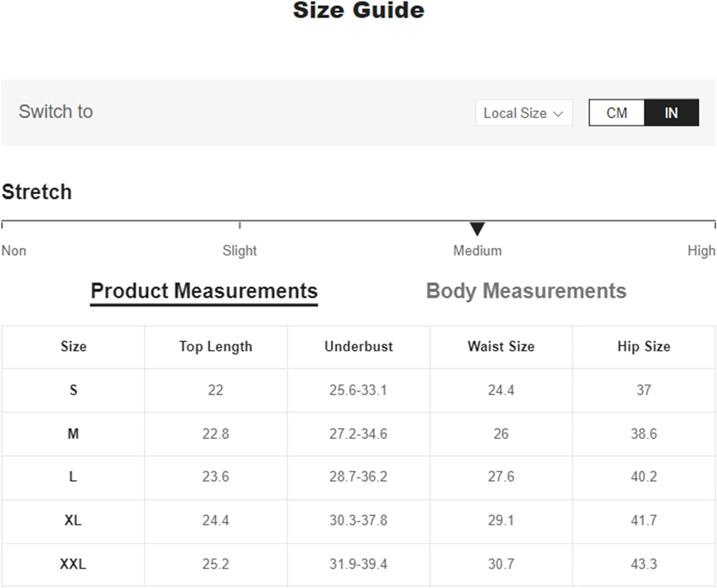Click S waist size value 24.4
This screenshot has width=717, height=588.
click(501, 390)
